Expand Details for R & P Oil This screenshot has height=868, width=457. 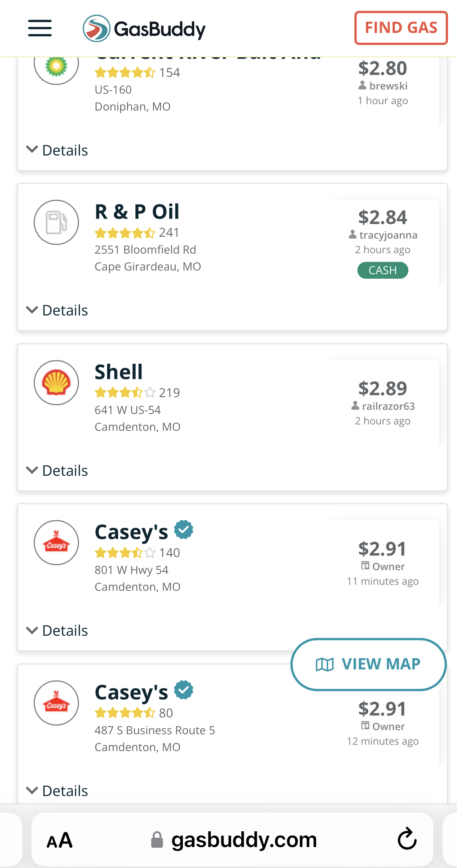[x=57, y=310]
